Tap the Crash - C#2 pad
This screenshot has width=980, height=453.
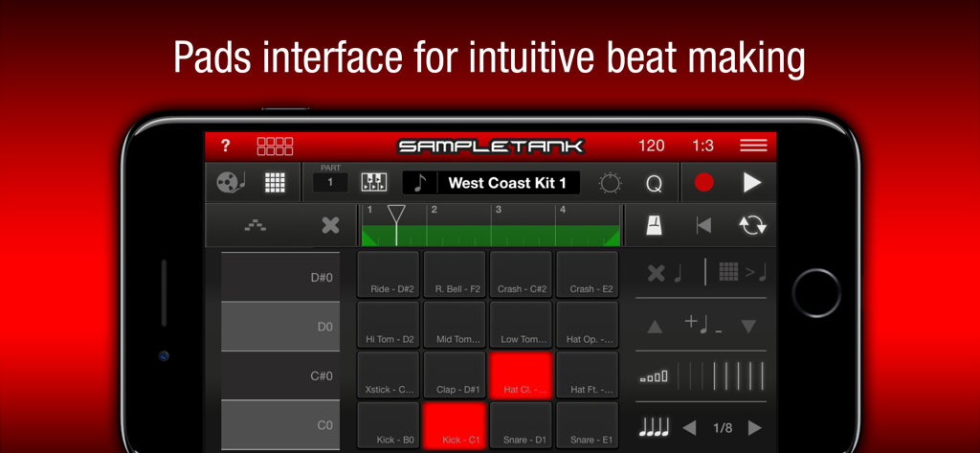coord(521,275)
